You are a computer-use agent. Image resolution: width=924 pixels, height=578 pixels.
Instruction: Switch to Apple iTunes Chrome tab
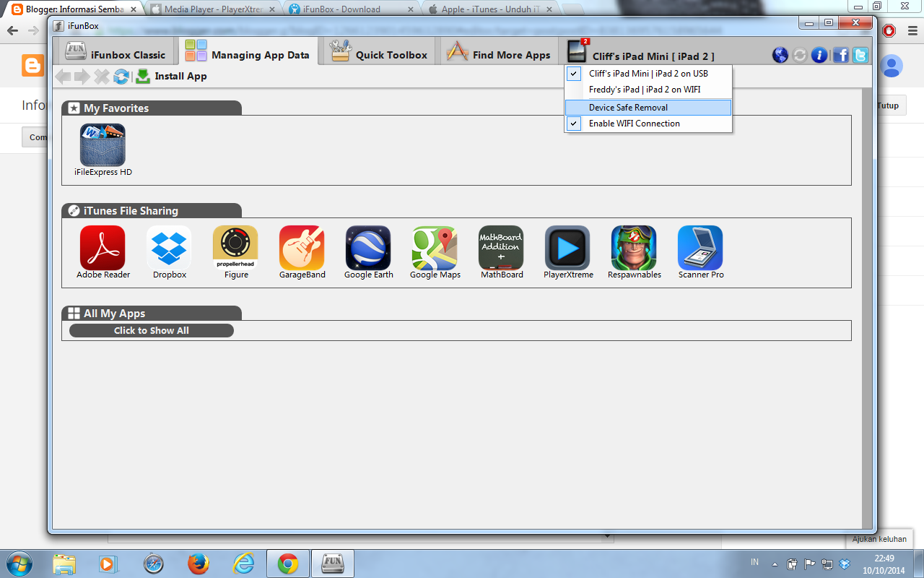coord(491,10)
